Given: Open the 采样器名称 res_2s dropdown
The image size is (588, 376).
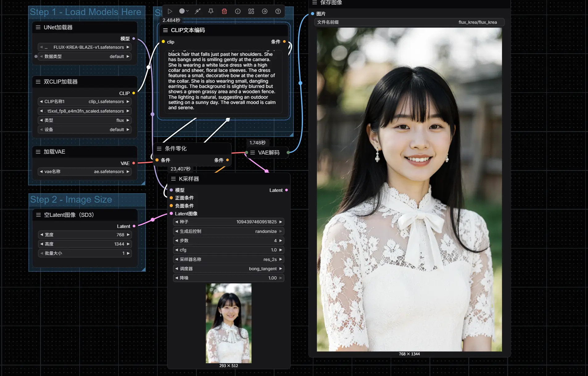Looking at the screenshot, I should click(x=228, y=259).
